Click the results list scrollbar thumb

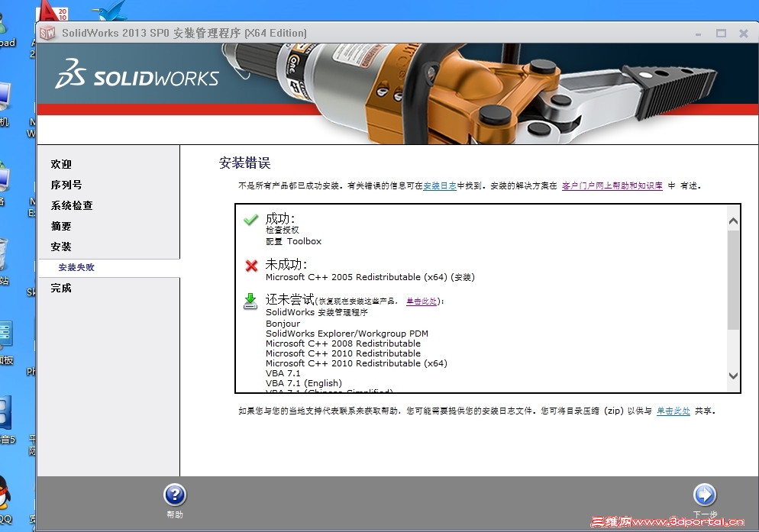733,279
